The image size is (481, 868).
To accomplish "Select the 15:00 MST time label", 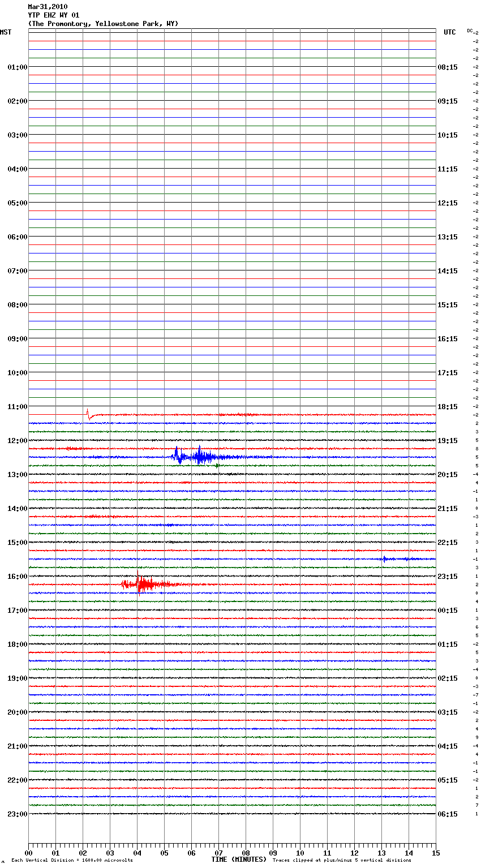I will (x=18, y=543).
